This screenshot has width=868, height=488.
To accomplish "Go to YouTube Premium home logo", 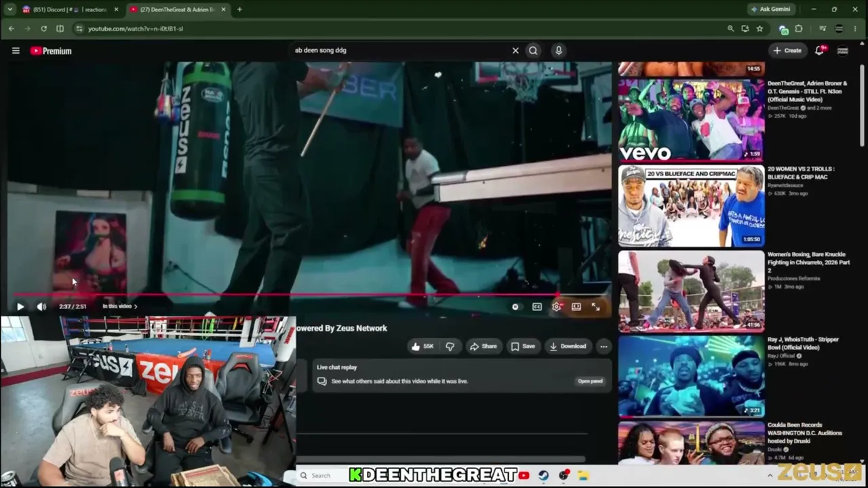I will pyautogui.click(x=51, y=51).
